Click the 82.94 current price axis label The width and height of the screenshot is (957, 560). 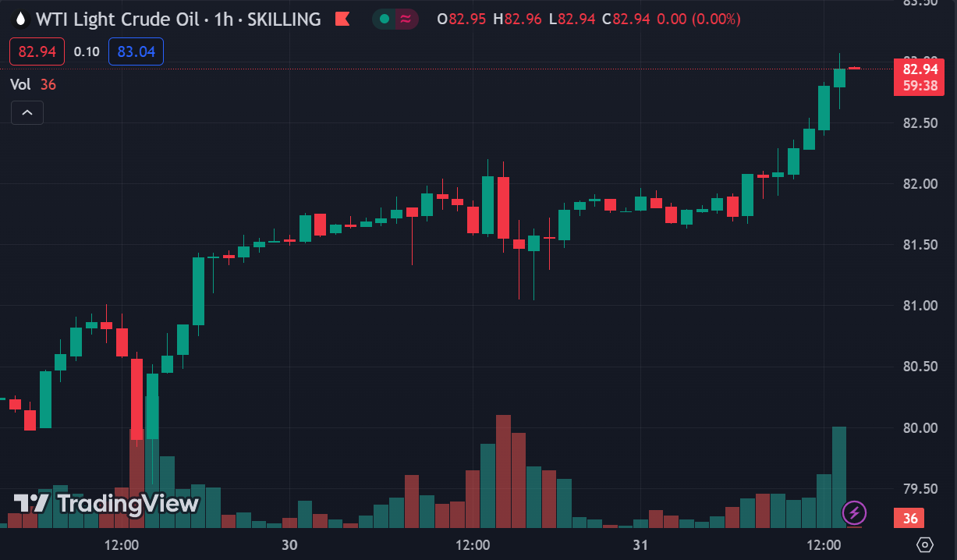coord(920,69)
